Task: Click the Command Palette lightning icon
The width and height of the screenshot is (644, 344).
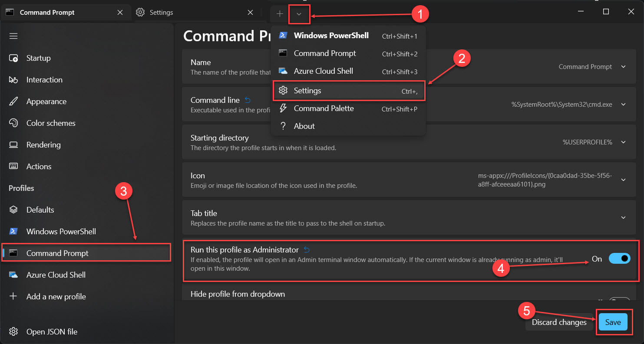Action: 283,108
